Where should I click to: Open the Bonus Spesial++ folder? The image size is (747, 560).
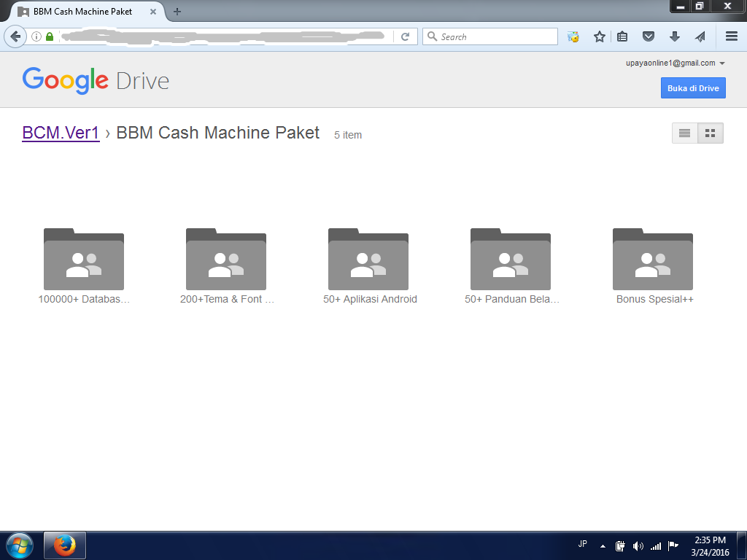(653, 259)
